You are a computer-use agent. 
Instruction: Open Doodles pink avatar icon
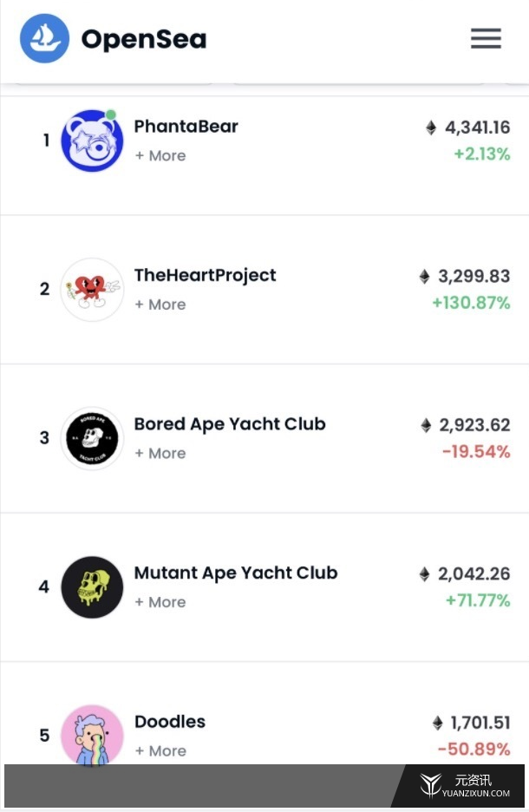pos(92,734)
